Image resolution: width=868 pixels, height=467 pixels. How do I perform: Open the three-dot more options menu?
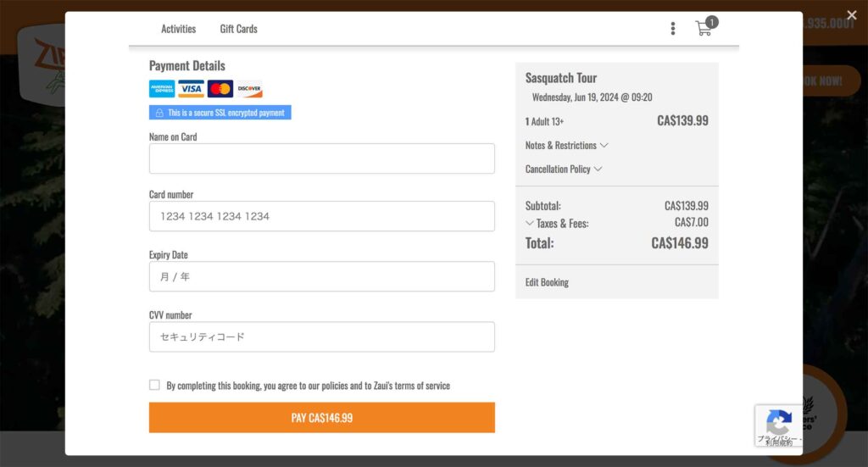coord(673,29)
